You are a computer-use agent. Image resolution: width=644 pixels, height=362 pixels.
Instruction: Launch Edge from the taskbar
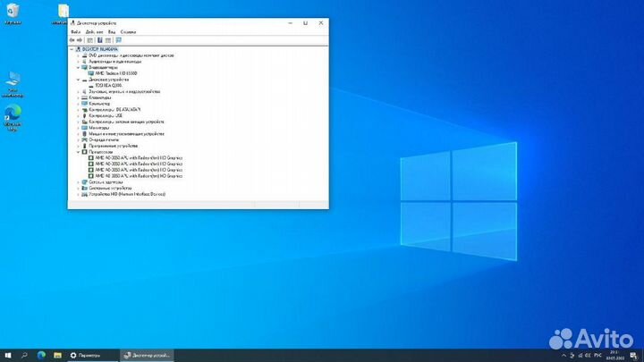[41, 355]
